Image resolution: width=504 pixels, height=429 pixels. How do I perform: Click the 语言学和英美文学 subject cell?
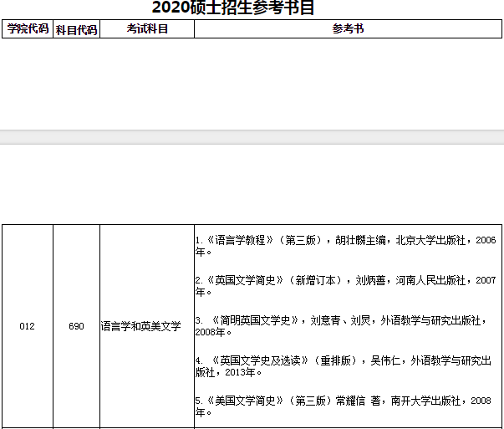pyautogui.click(x=140, y=326)
